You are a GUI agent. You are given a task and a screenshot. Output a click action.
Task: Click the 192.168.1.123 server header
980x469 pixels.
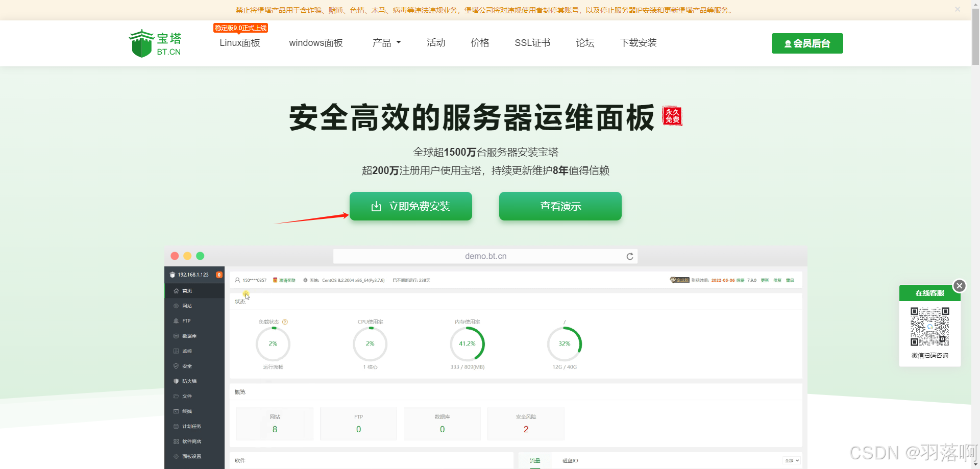pos(193,275)
